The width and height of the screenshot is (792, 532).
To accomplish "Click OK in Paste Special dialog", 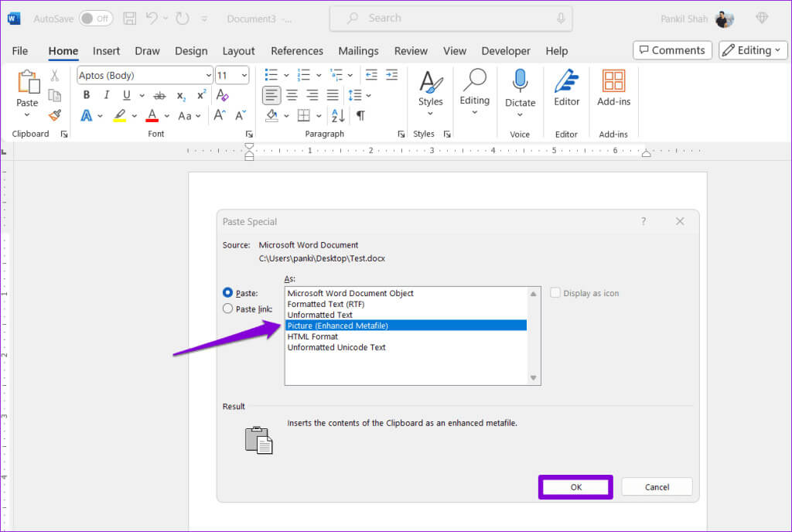I will tap(575, 487).
